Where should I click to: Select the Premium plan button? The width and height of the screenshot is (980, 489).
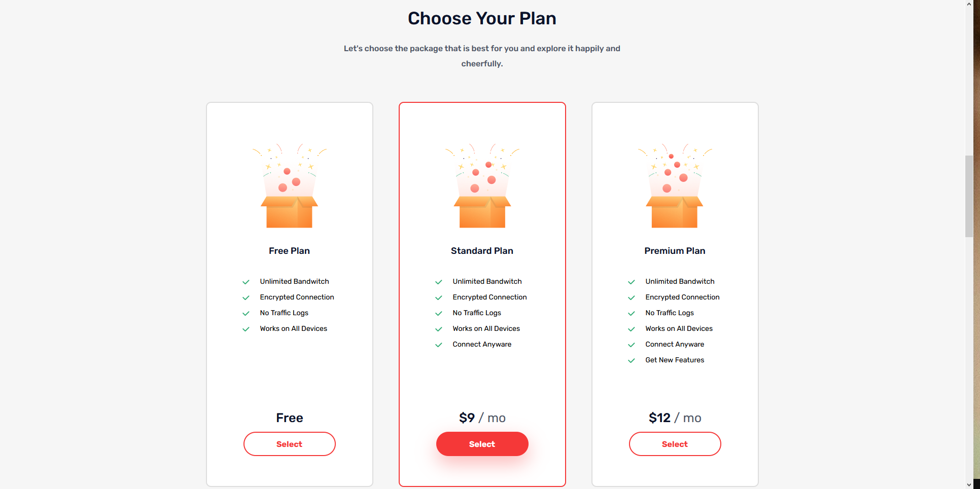675,444
